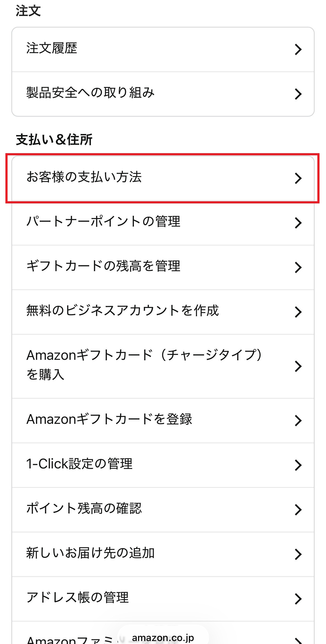Tap arrow beside ギフトカードの残高を管理
The width and height of the screenshot is (326, 644).
298,267
